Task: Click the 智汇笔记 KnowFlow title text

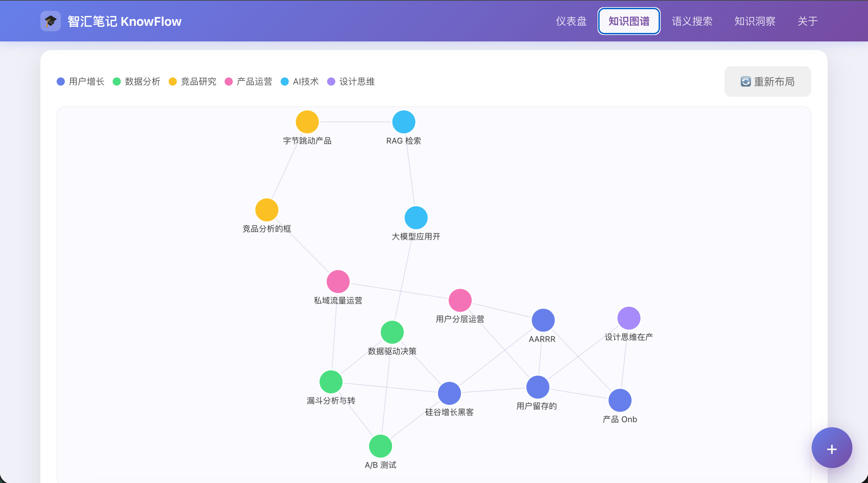Action: pyautogui.click(x=125, y=21)
